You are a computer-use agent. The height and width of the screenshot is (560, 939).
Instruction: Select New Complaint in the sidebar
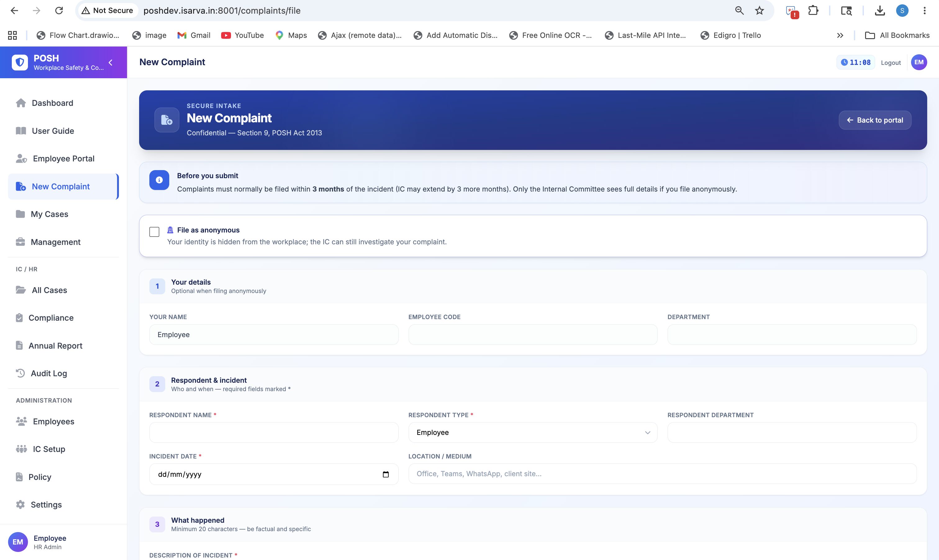[63, 187]
